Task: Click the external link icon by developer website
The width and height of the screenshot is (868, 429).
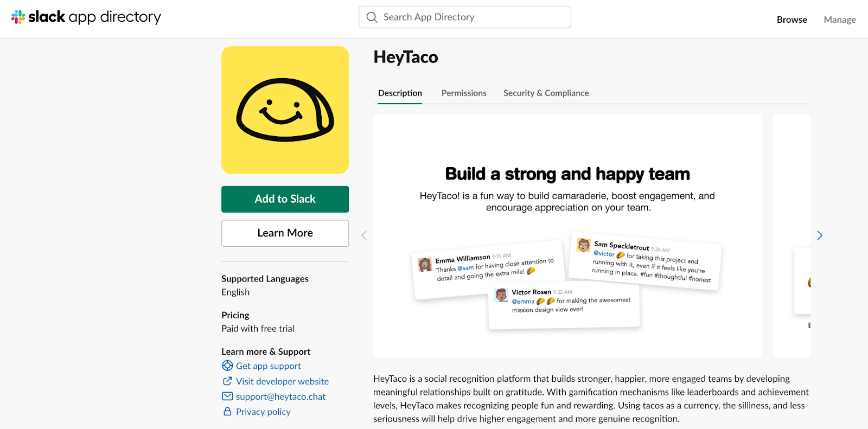Action: coord(227,381)
